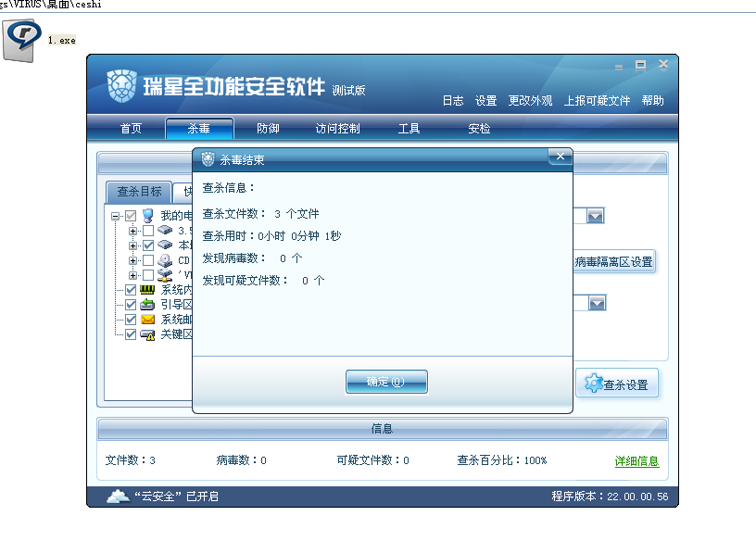Uncheck the local disk checkbox
Image resolution: width=756 pixels, height=541 pixels.
tap(148, 245)
